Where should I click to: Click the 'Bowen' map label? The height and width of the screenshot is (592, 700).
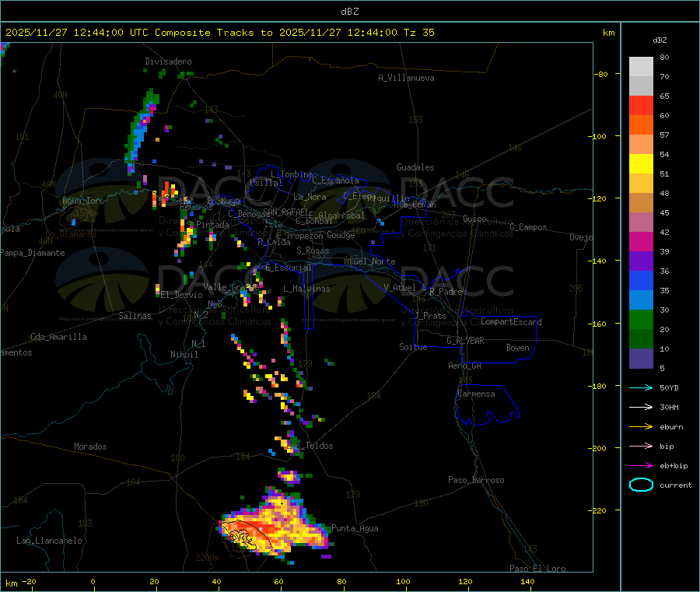pyautogui.click(x=517, y=348)
